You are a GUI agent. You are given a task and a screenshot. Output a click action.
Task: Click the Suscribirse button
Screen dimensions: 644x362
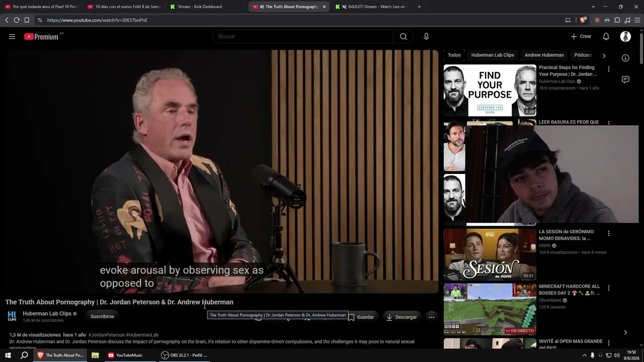(x=102, y=317)
